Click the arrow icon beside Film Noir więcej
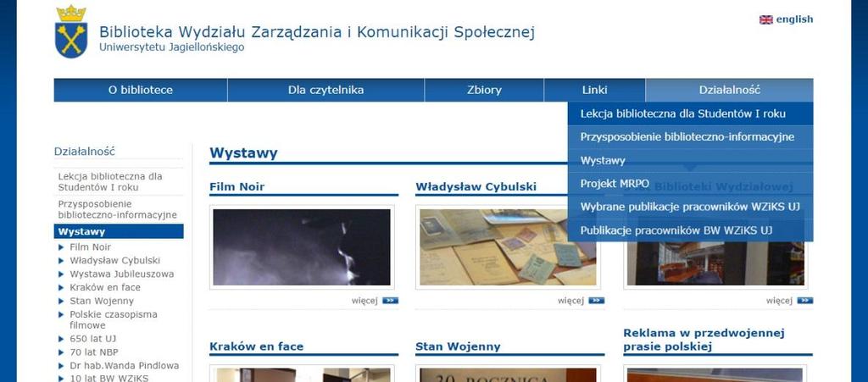The width and height of the screenshot is (868, 382). click(390, 301)
